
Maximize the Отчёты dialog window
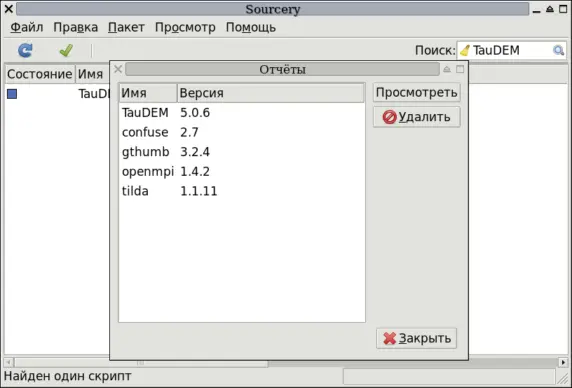coord(460,69)
